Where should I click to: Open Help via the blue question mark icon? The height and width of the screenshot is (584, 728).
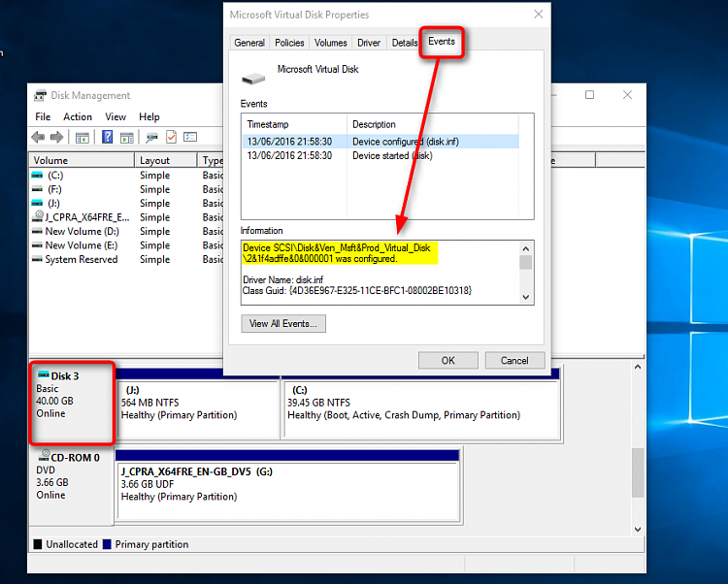107,137
